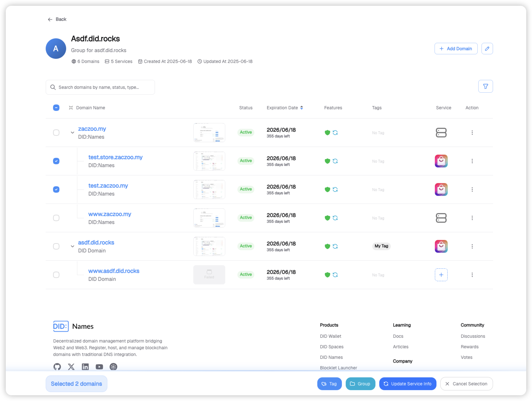Click the refresh icon in asdf.did.rocks row

335,246
